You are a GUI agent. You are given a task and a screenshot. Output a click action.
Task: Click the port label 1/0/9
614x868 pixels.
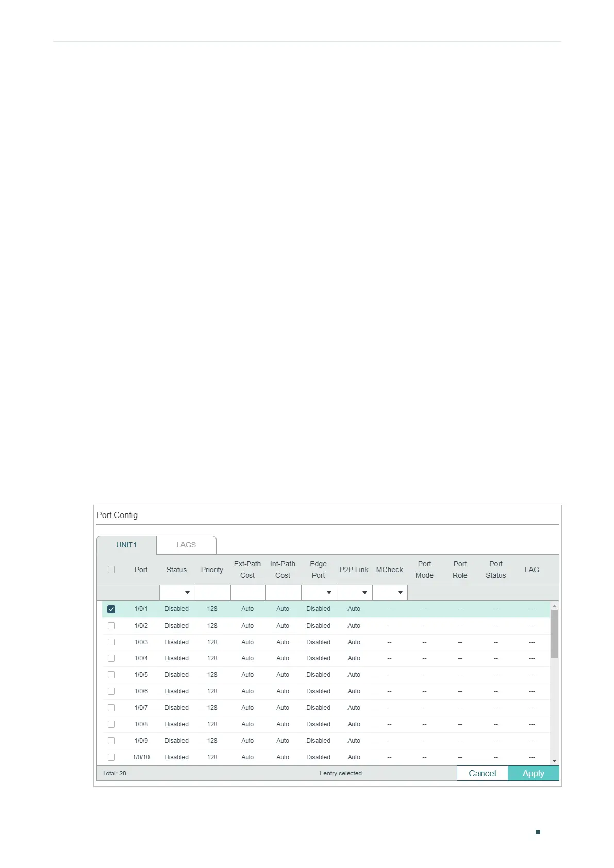coord(141,741)
